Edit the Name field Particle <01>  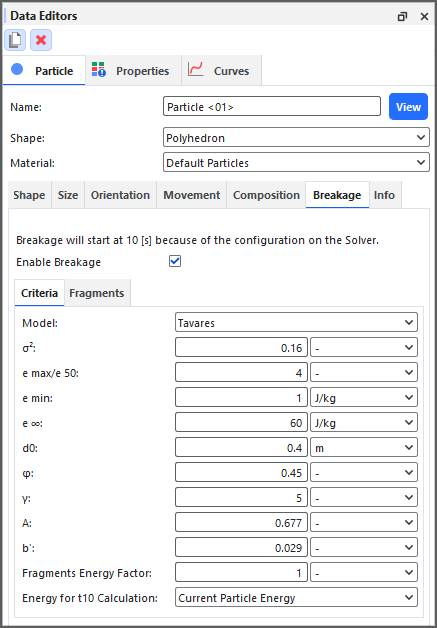272,107
